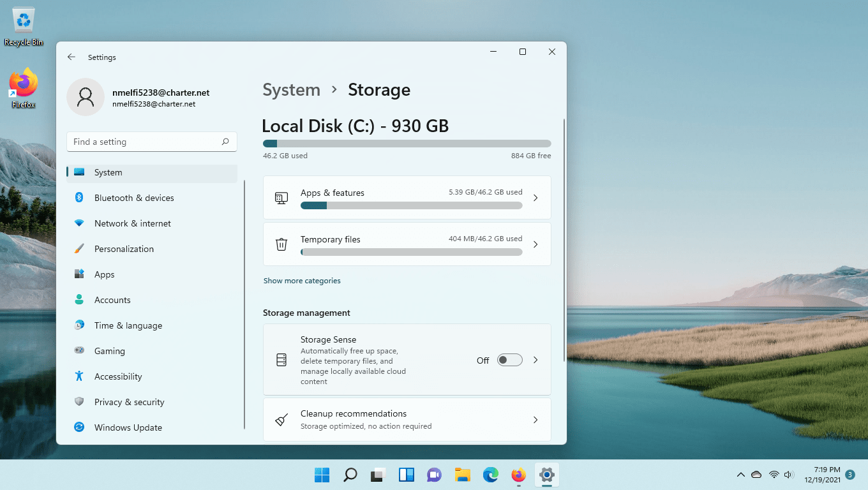The height and width of the screenshot is (490, 868).
Task: Click the Bluetooth icon in sidebar
Action: click(x=79, y=198)
